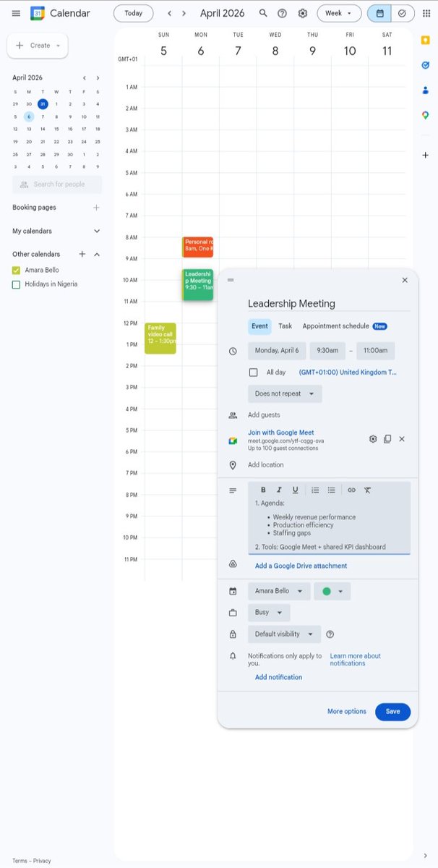The height and width of the screenshot is (868, 438).
Task: Open the Create dropdown button
Action: click(x=38, y=46)
